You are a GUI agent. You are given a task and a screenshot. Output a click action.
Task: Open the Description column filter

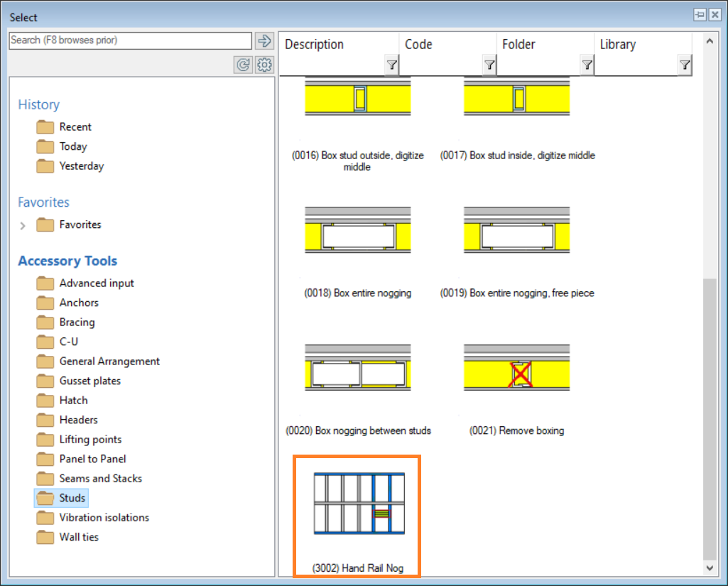click(x=391, y=65)
